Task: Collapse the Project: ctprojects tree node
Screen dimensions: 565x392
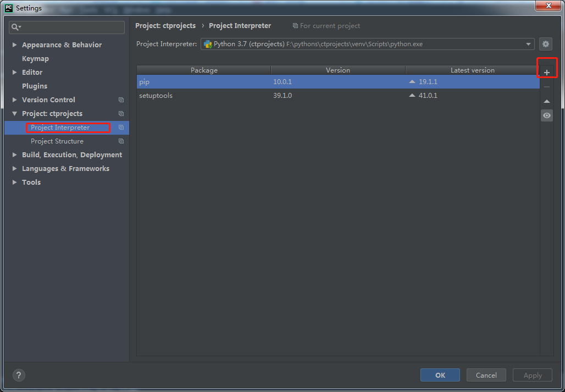Action: 14,113
